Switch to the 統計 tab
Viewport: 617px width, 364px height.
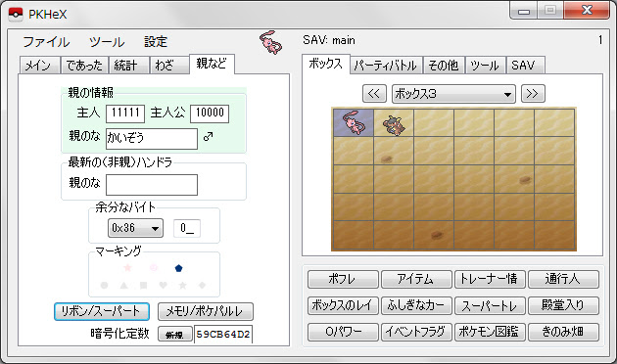click(128, 66)
